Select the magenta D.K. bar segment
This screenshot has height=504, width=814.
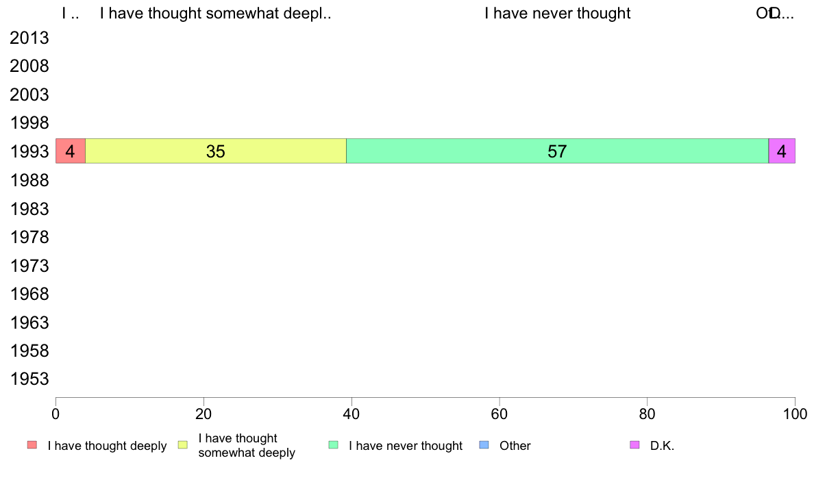782,151
